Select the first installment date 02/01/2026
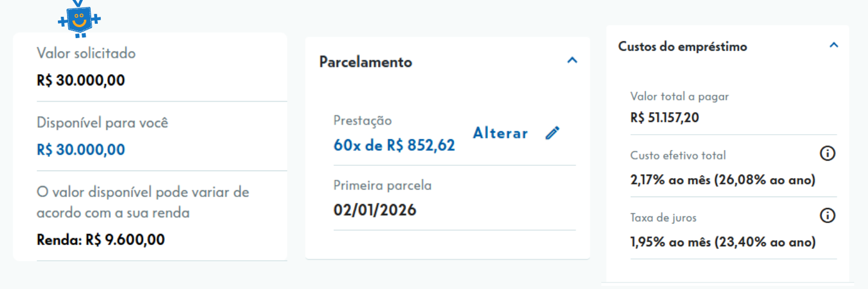 (375, 209)
